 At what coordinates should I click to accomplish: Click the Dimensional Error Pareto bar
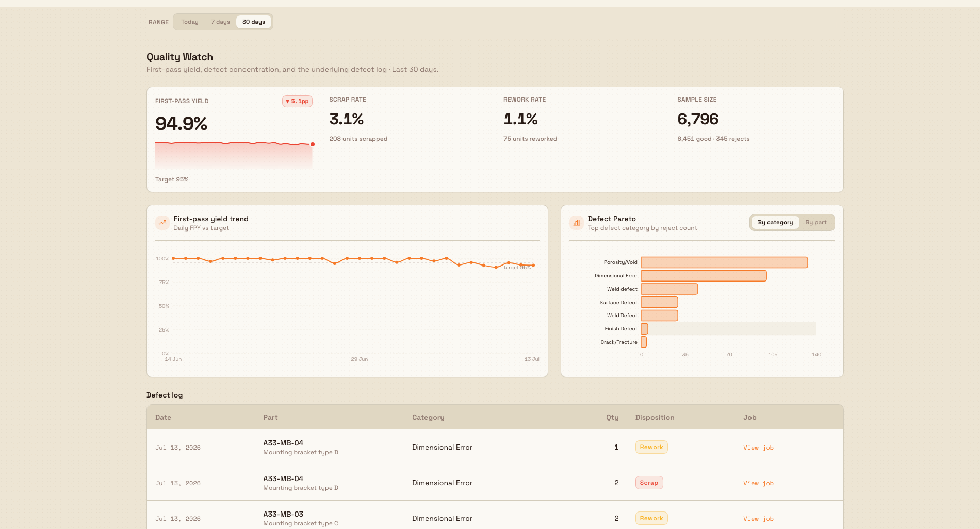tap(704, 276)
